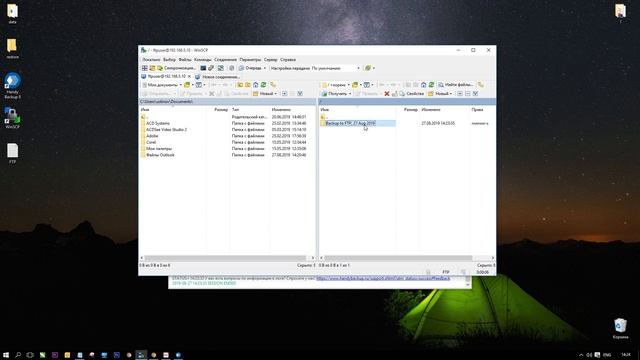Select the Corel folder
Screen dimensions: 640x360
click(x=151, y=142)
